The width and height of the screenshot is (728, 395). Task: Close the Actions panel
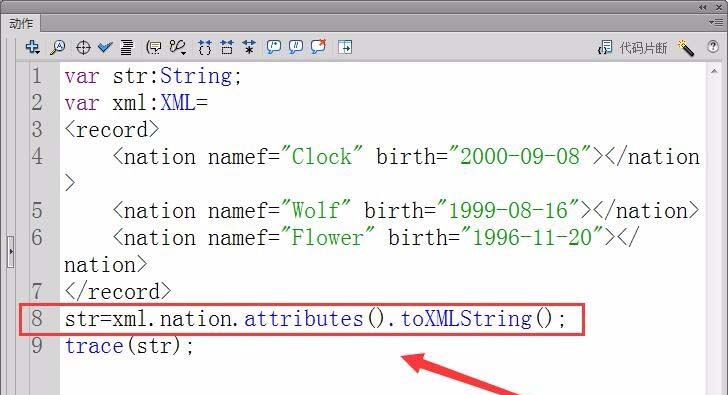pos(718,7)
